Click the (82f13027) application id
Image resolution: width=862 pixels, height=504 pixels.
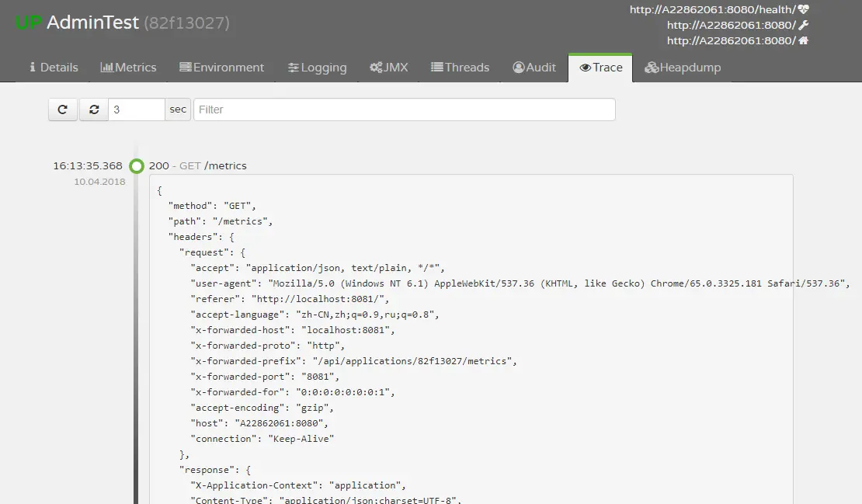(187, 23)
